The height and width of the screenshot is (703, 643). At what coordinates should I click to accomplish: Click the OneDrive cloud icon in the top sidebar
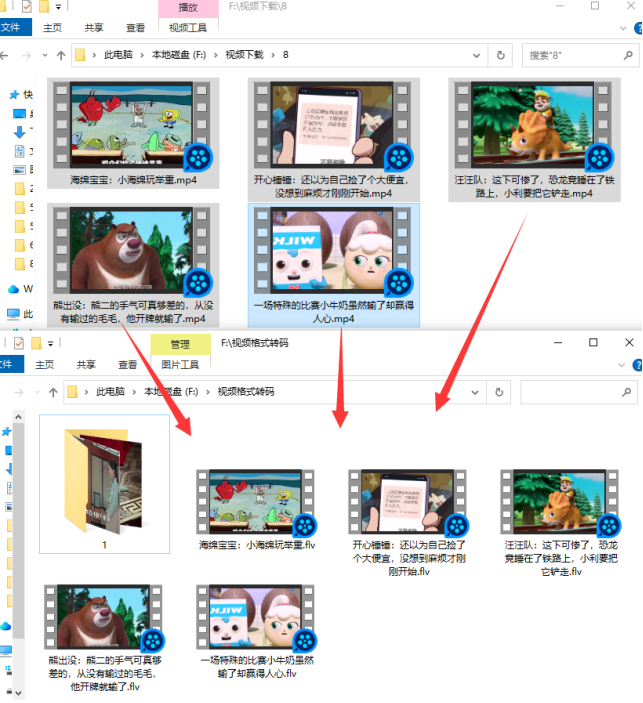13,289
